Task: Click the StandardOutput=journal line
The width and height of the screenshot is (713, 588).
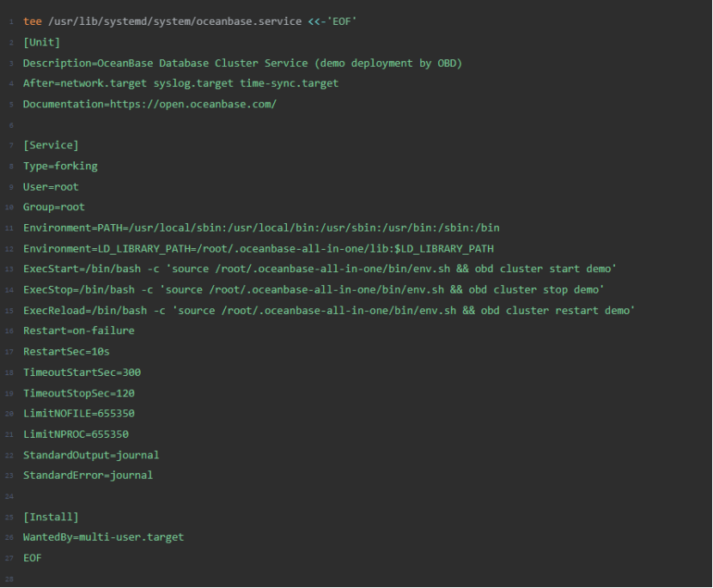Action: coord(91,455)
